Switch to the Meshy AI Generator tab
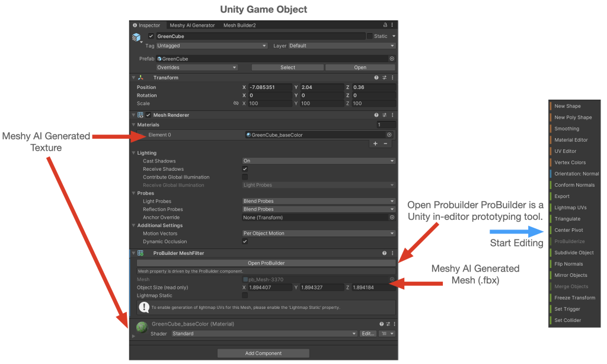Screen dimensions: 607x364 pyautogui.click(x=191, y=25)
